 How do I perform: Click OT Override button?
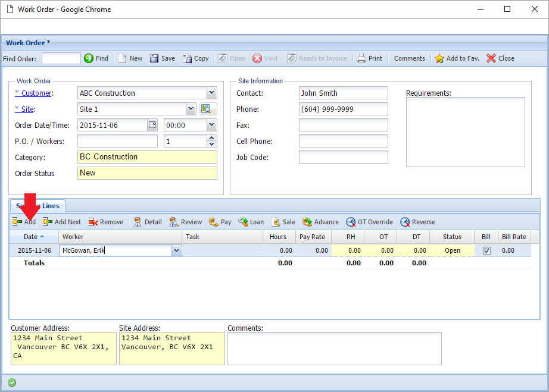pyautogui.click(x=369, y=222)
